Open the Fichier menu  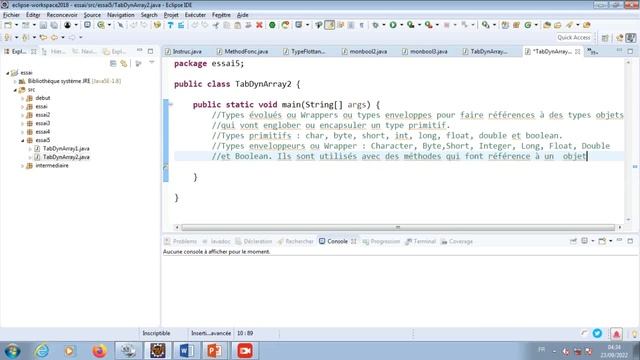[11, 15]
